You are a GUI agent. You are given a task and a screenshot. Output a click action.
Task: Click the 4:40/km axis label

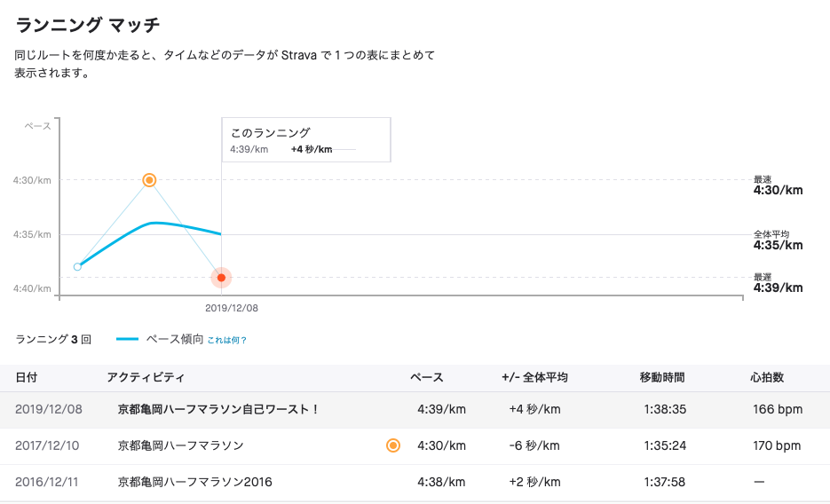click(32, 288)
